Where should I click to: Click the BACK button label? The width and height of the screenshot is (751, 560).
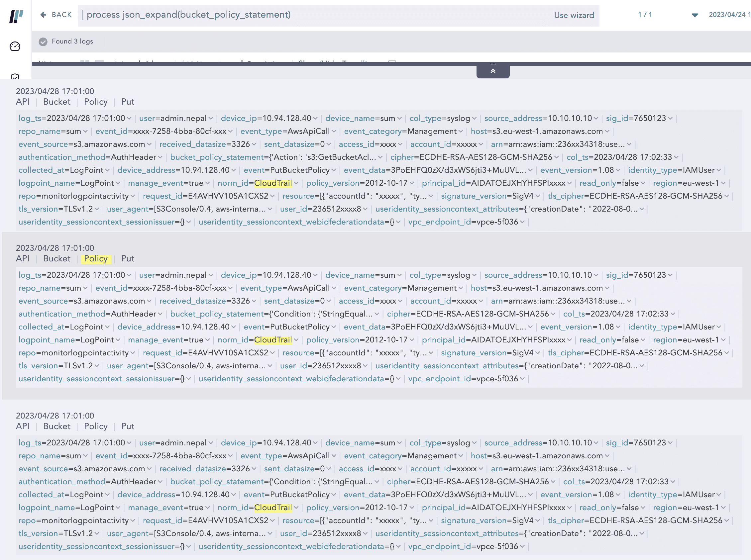pyautogui.click(x=62, y=15)
